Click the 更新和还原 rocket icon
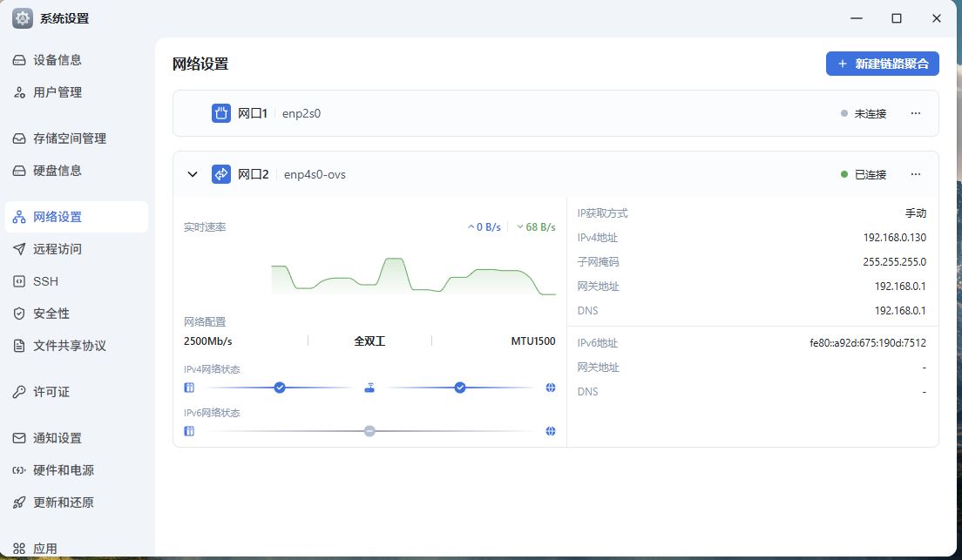Viewport: 962px width, 560px height. pos(19,503)
